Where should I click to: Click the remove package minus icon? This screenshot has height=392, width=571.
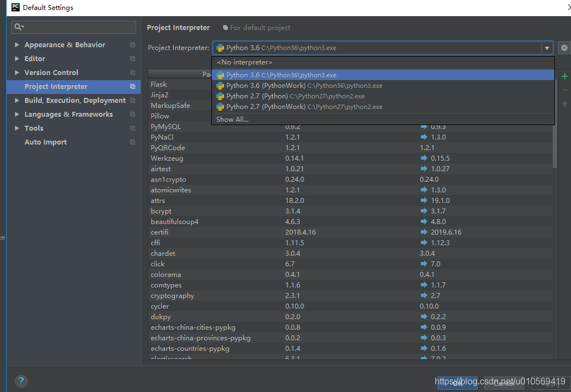pyautogui.click(x=565, y=90)
